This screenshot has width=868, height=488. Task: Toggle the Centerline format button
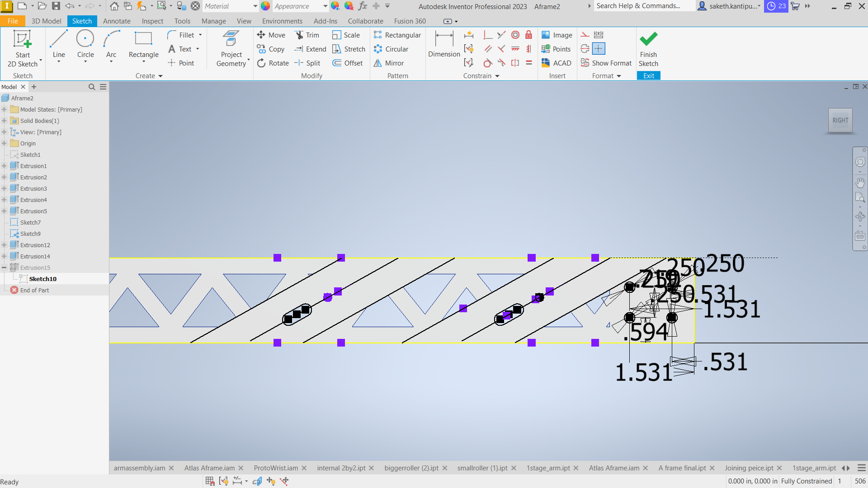585,49
